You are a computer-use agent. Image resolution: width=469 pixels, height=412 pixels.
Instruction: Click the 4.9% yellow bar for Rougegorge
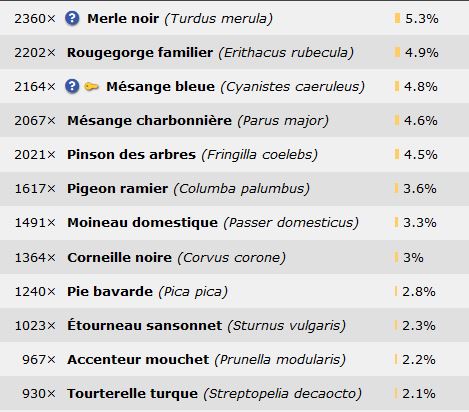(x=397, y=52)
